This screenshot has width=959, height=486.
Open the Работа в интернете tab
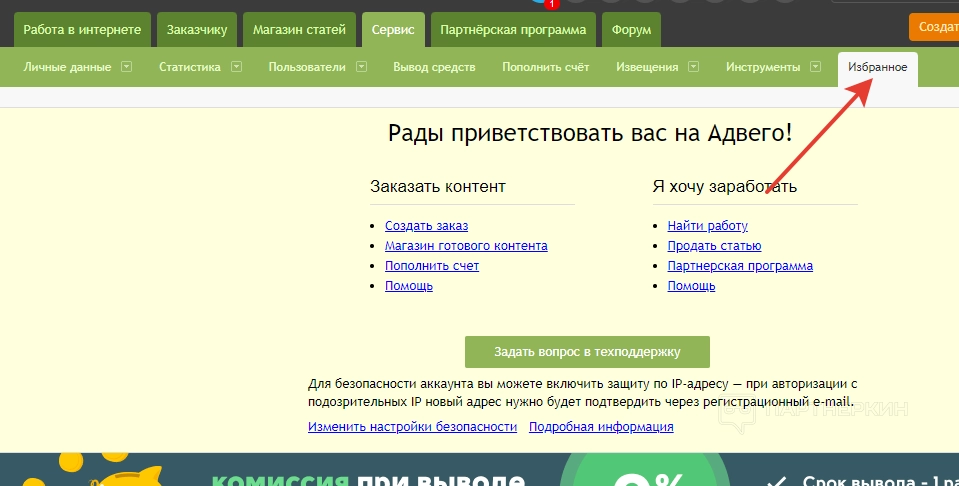click(82, 29)
